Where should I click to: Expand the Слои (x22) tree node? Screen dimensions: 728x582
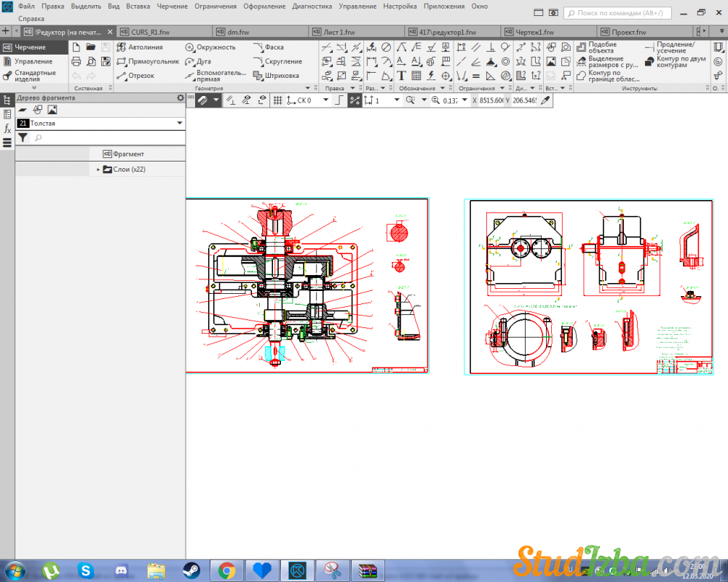(98, 170)
